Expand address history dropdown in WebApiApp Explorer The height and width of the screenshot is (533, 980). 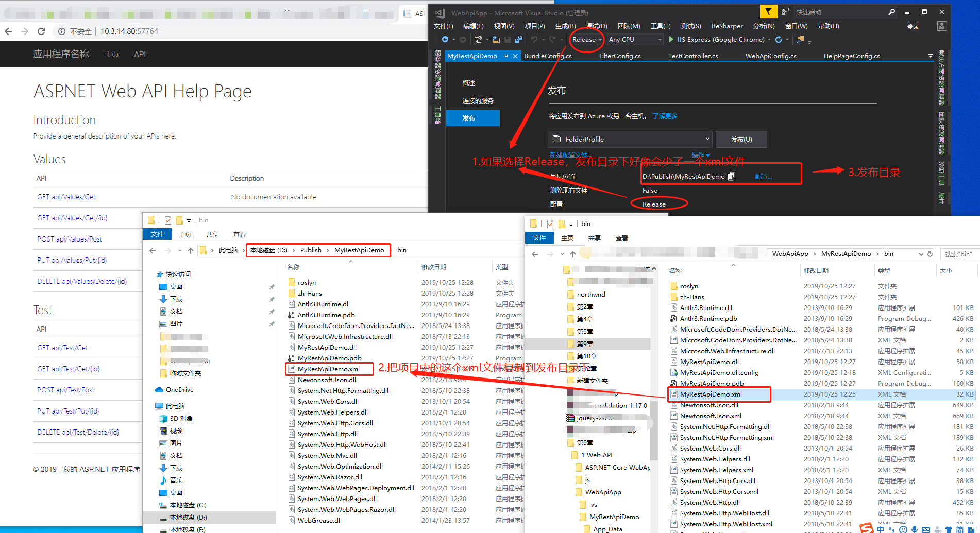coord(921,254)
